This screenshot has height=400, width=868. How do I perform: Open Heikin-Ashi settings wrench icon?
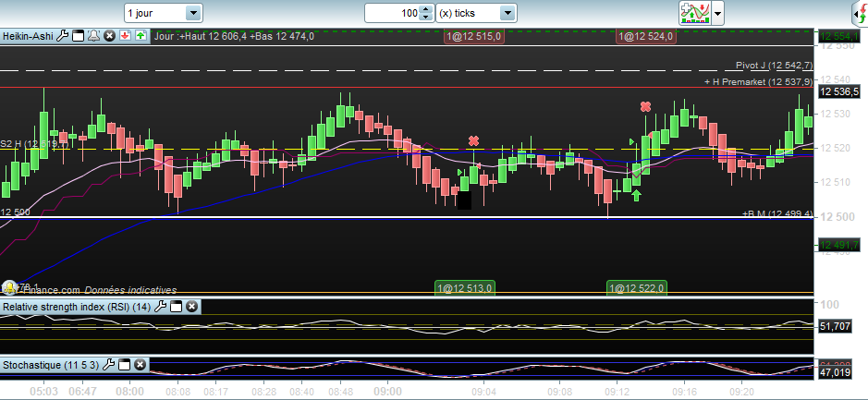coord(63,36)
